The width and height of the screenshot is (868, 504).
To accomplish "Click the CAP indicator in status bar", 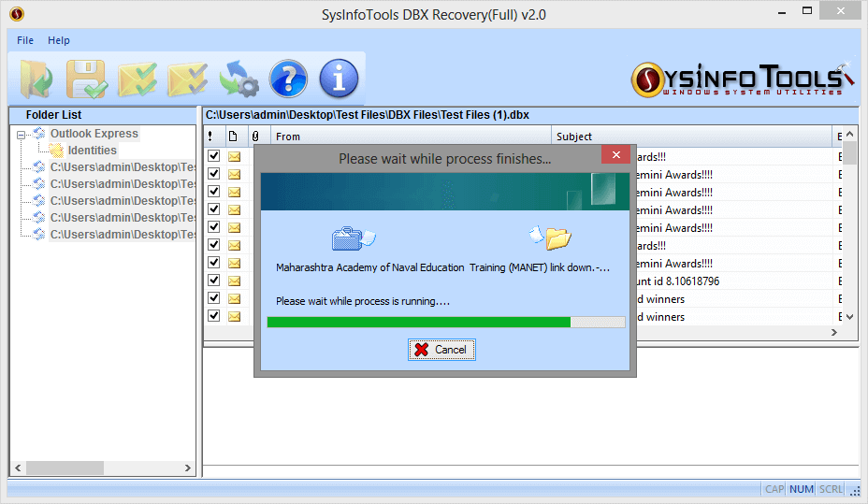I will (x=774, y=489).
